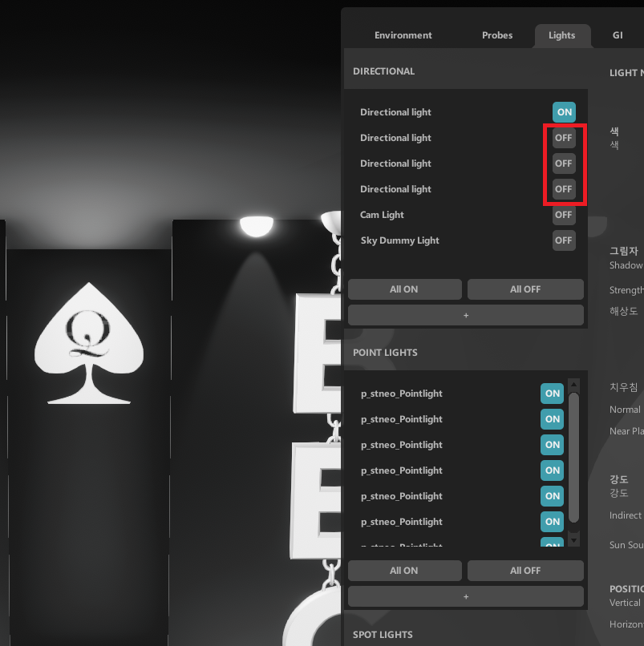Click the point lights list scrollbar thumb
Image resolution: width=644 pixels, height=646 pixels.
click(x=573, y=458)
